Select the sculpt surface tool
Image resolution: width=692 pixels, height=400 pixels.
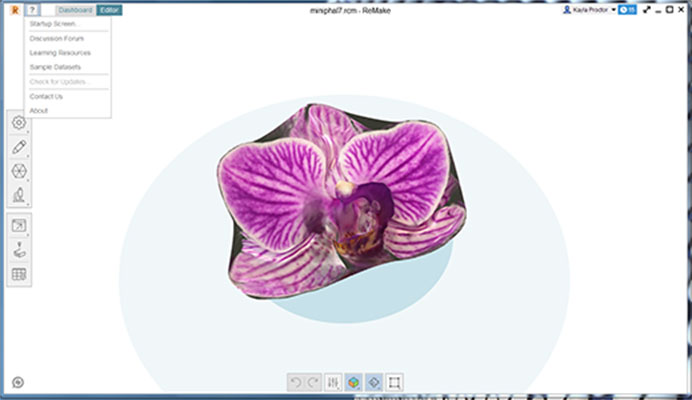pyautogui.click(x=19, y=195)
